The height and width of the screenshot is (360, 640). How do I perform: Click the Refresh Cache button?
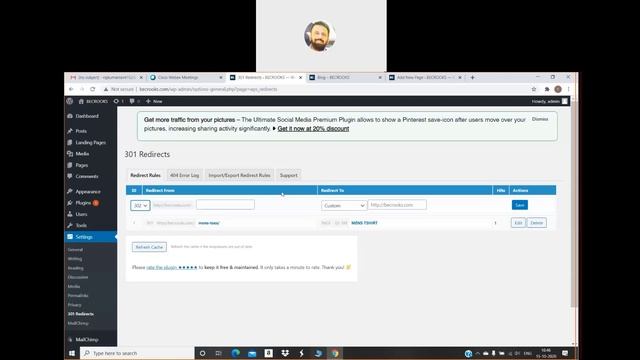[x=149, y=247]
